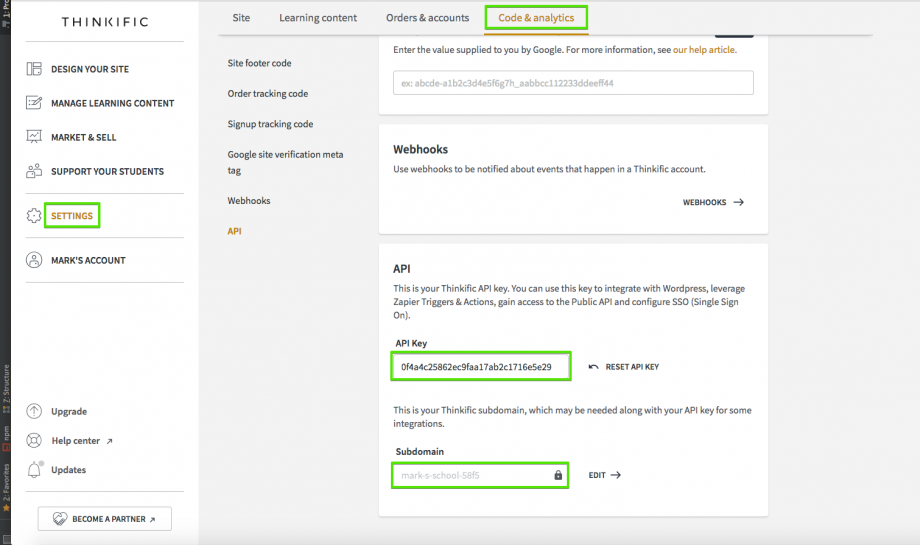Select Settings in the sidebar
The image size is (920, 545).
coord(72,215)
